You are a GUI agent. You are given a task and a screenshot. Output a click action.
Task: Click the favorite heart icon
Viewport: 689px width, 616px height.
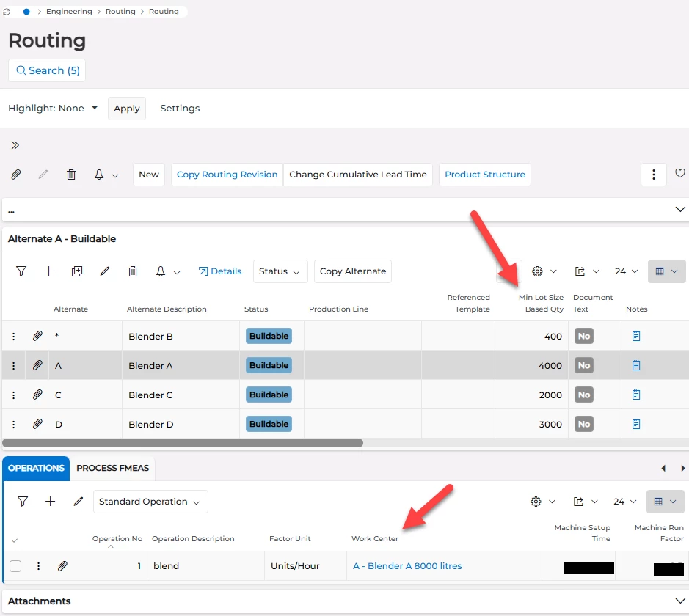click(x=679, y=173)
